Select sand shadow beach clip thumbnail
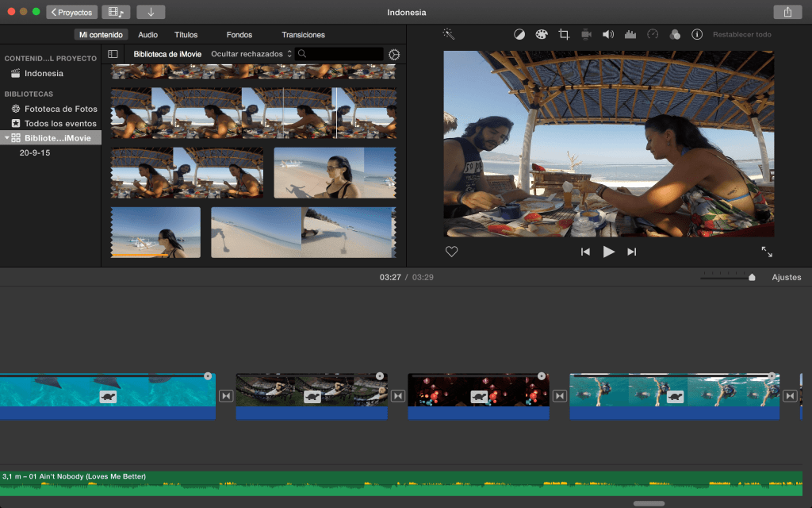The image size is (812, 508). [304, 233]
